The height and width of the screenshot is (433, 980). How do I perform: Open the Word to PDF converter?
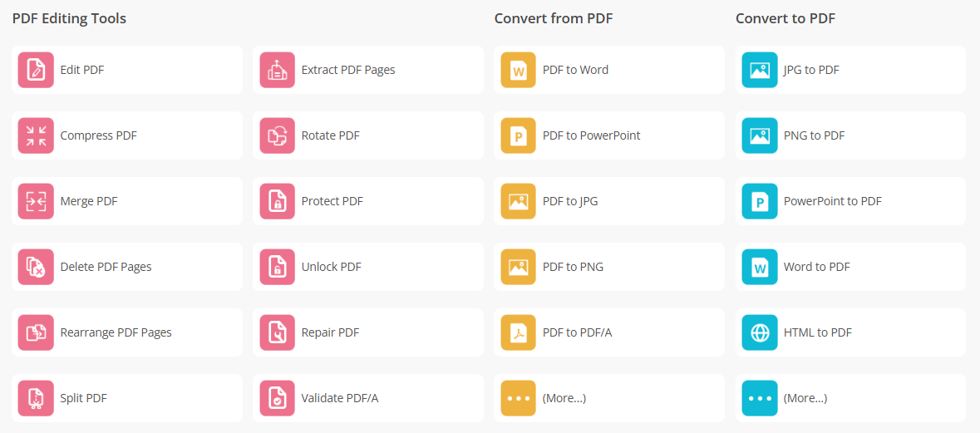[816, 267]
